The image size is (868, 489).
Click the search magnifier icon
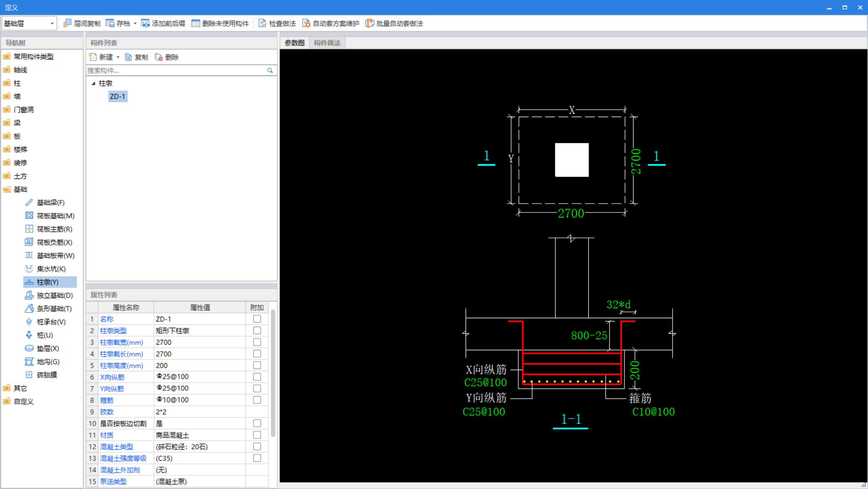(x=270, y=70)
